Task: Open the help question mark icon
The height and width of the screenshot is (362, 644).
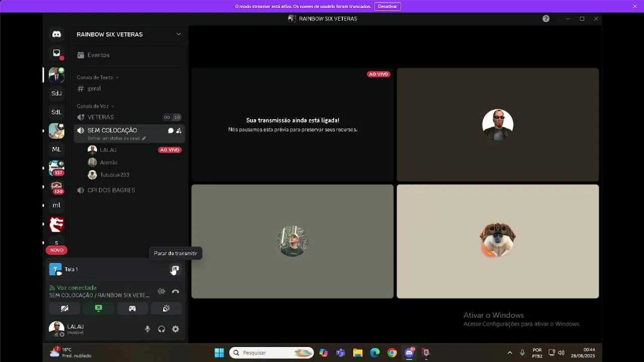Action: tap(546, 19)
